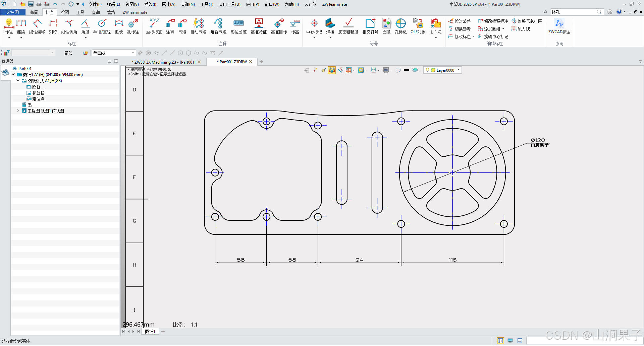The width and height of the screenshot is (644, 346).
Task: Select the 标注 dimension tool
Action: 9,26
